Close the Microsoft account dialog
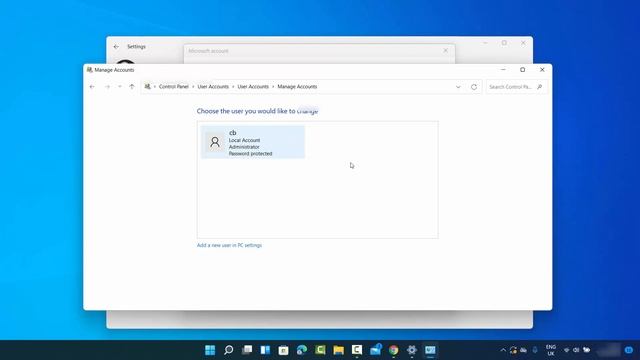Screen dimensions: 640x360 [x=446, y=51]
